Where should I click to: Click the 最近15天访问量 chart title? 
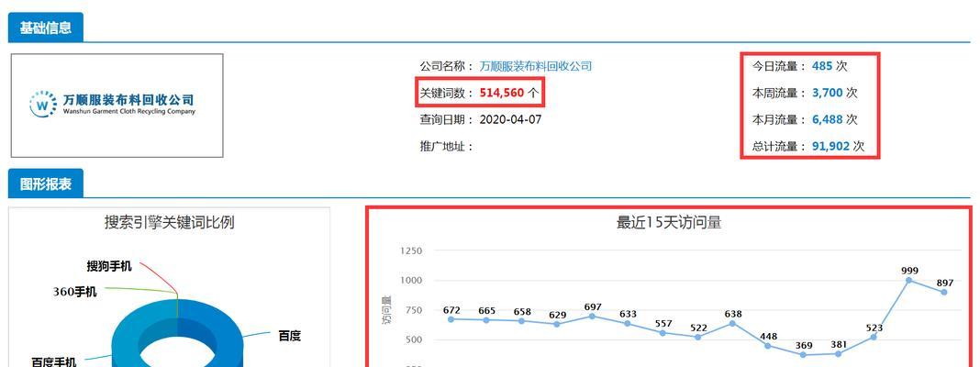[669, 222]
